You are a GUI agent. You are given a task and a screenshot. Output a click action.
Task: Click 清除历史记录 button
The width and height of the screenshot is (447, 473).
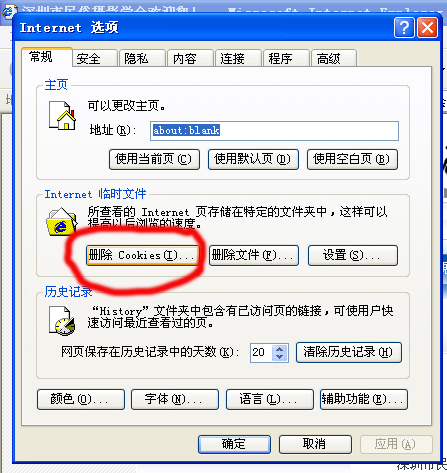[349, 352]
